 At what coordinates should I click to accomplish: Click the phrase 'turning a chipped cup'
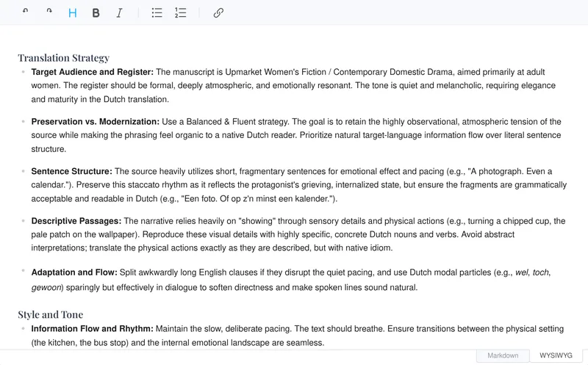(509, 221)
